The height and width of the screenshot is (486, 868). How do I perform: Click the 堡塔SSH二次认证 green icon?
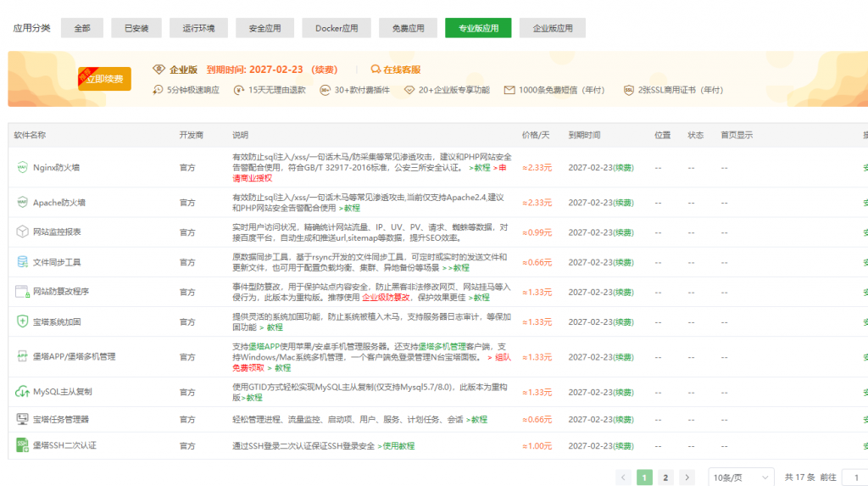[22, 445]
